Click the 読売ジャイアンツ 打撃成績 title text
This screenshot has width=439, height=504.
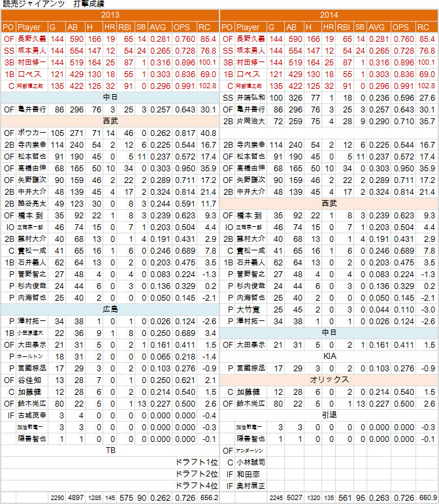click(54, 4)
